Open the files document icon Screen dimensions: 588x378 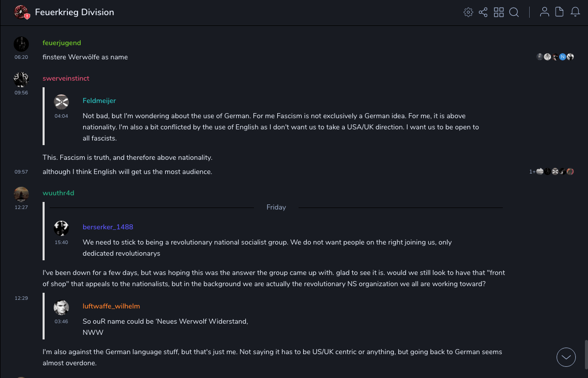pos(560,12)
